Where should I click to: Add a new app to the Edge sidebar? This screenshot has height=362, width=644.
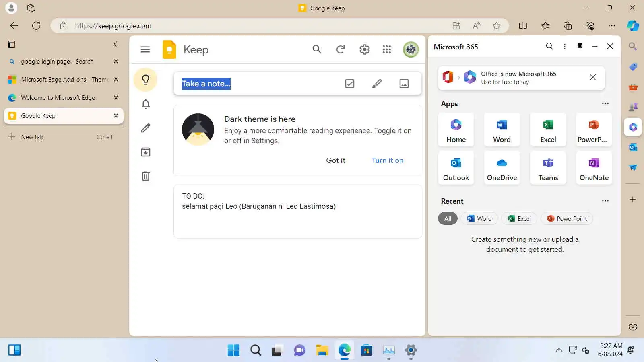click(x=633, y=200)
